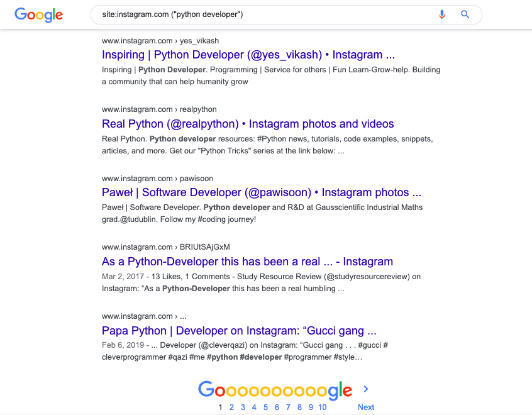
Task: Open the yes_vikash Python Developer result
Action: point(248,55)
